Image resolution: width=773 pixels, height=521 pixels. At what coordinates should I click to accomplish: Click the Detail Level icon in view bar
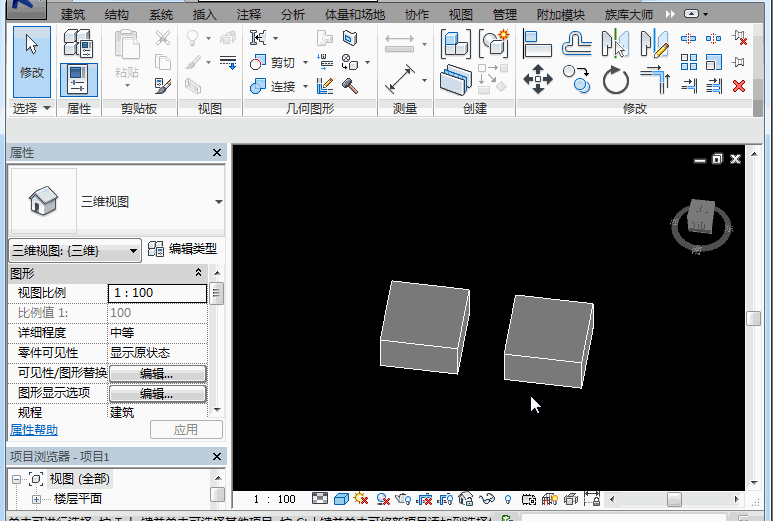point(319,499)
